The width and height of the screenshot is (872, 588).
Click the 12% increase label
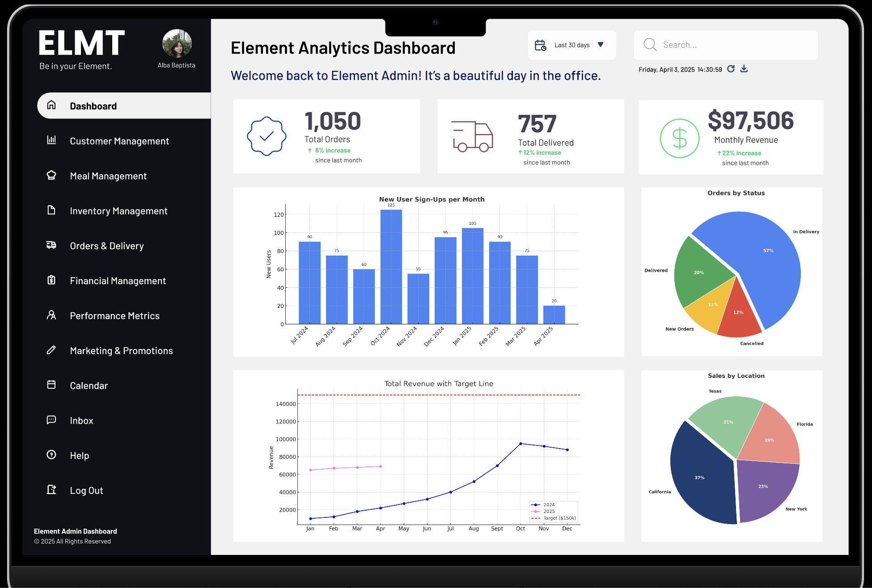pyautogui.click(x=542, y=153)
